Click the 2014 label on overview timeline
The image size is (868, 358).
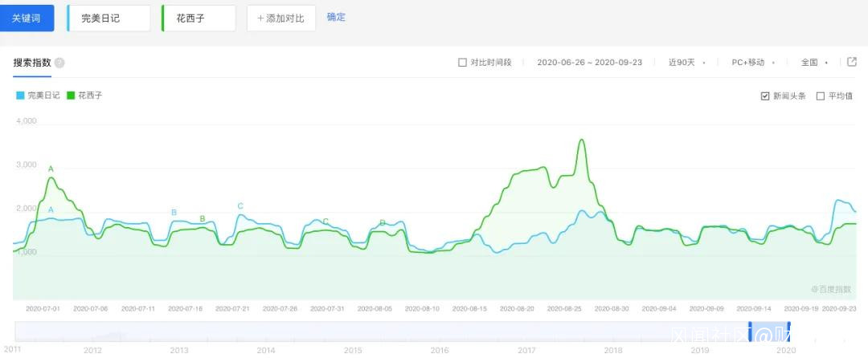[266, 350]
